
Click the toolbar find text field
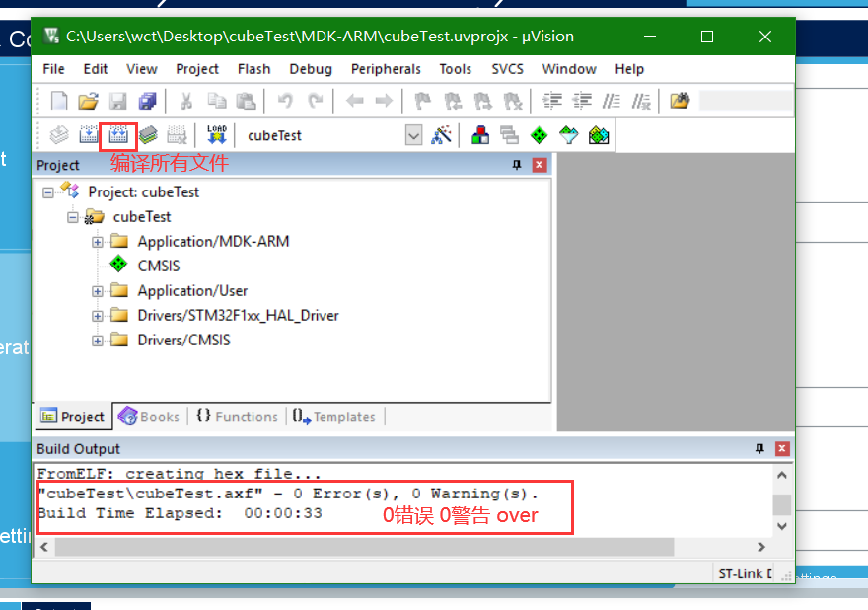click(x=745, y=101)
